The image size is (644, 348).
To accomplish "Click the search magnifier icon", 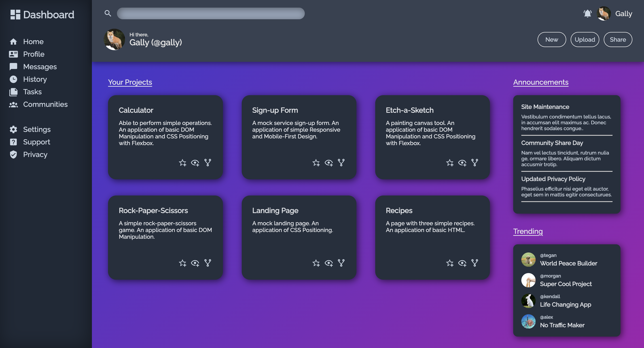I will (x=108, y=13).
